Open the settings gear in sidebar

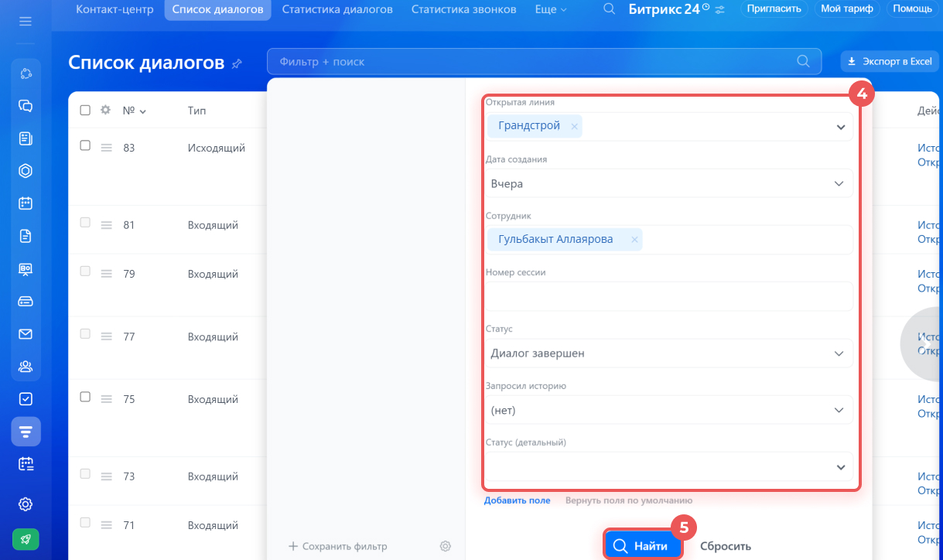pyautogui.click(x=26, y=504)
